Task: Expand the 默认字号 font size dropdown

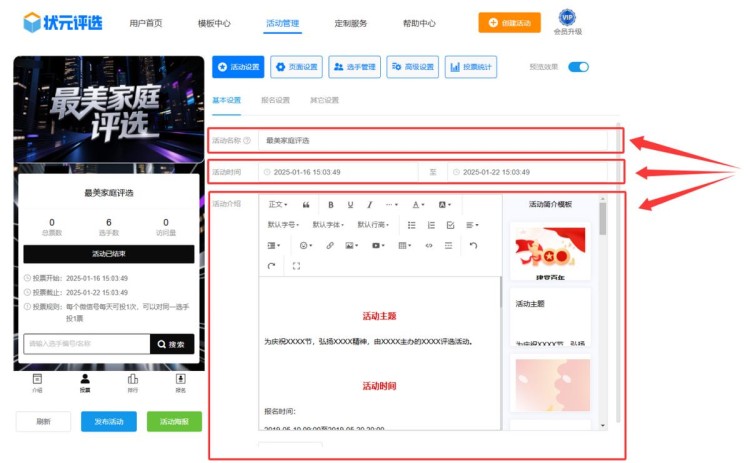Action: click(283, 225)
